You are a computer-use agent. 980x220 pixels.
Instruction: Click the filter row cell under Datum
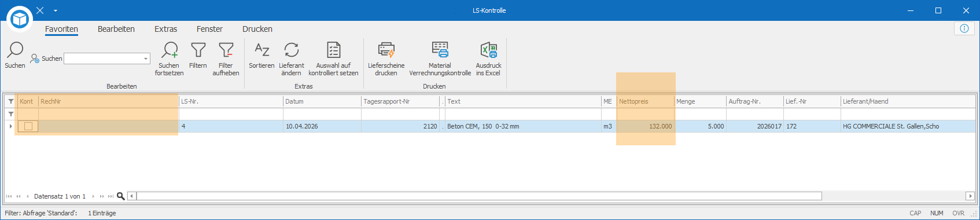[x=322, y=114]
